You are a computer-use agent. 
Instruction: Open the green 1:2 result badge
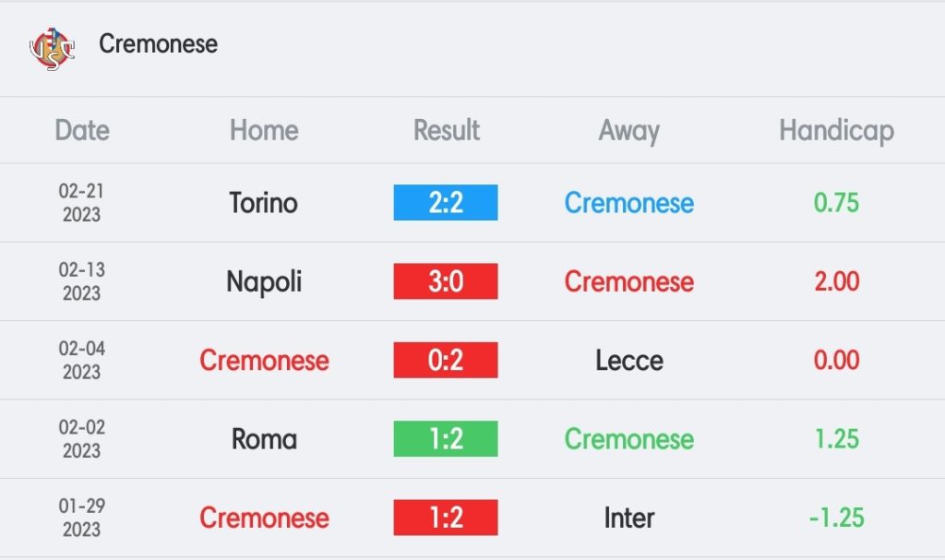coord(446,438)
